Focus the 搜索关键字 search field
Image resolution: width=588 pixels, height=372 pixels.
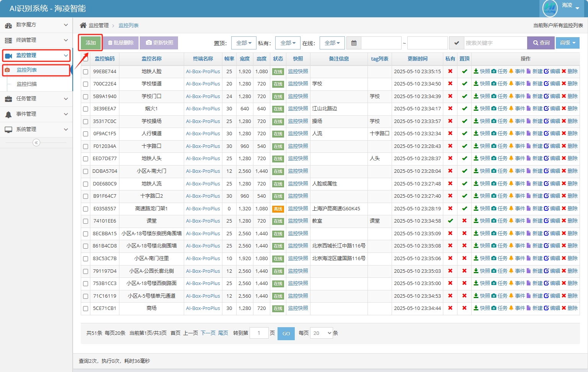pyautogui.click(x=495, y=43)
